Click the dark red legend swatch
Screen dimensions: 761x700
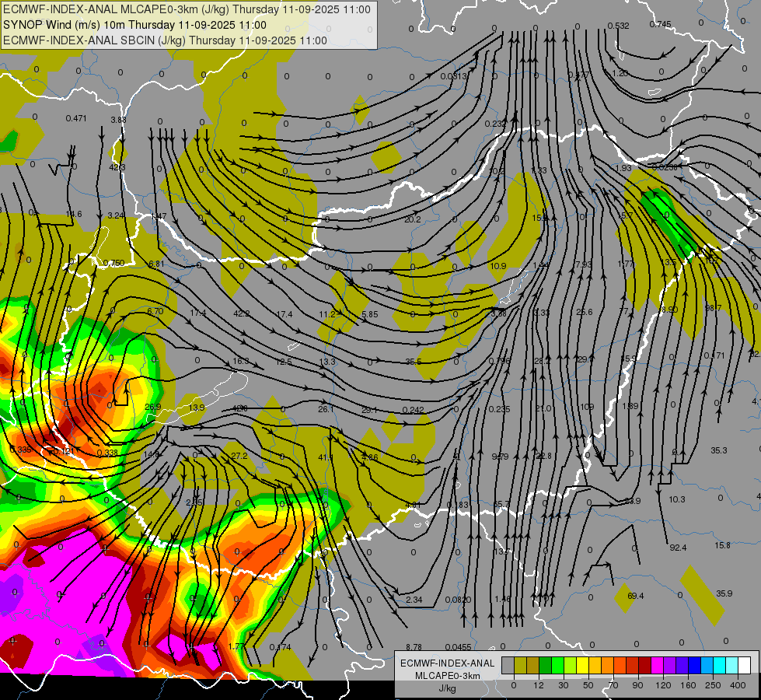[644, 666]
